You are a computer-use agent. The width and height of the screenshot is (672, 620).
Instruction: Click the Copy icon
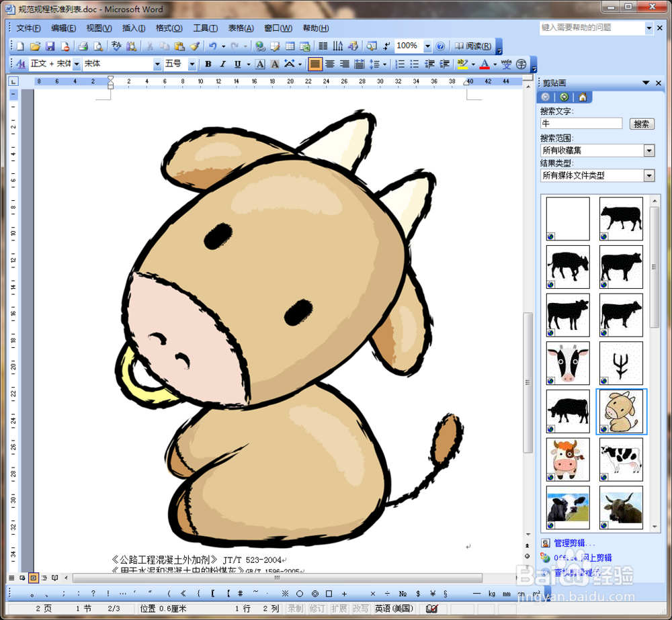point(164,46)
